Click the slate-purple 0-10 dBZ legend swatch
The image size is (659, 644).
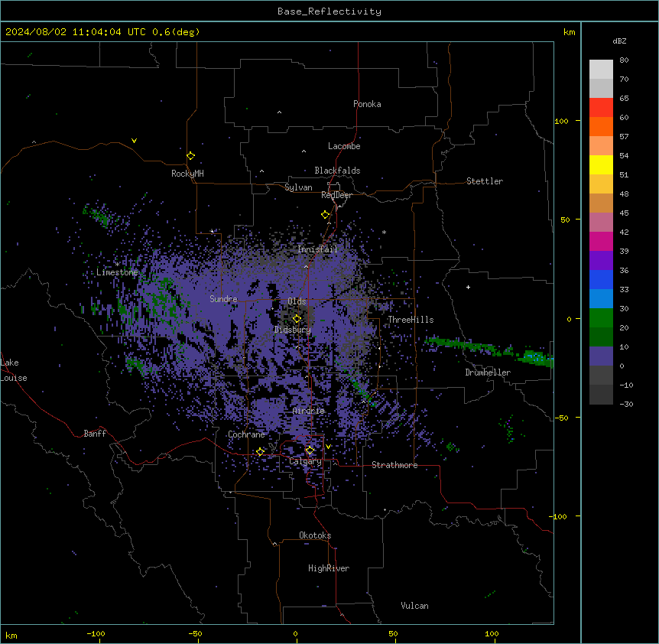(x=601, y=356)
